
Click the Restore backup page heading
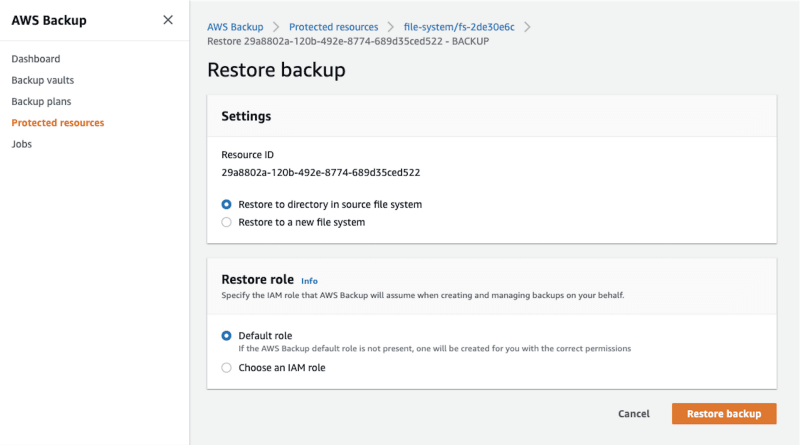coord(277,70)
